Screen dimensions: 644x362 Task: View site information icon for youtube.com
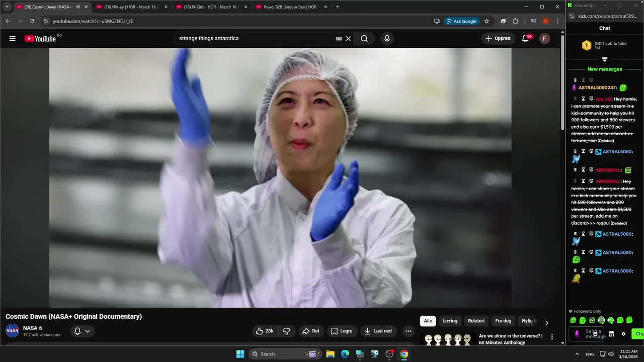click(46, 21)
